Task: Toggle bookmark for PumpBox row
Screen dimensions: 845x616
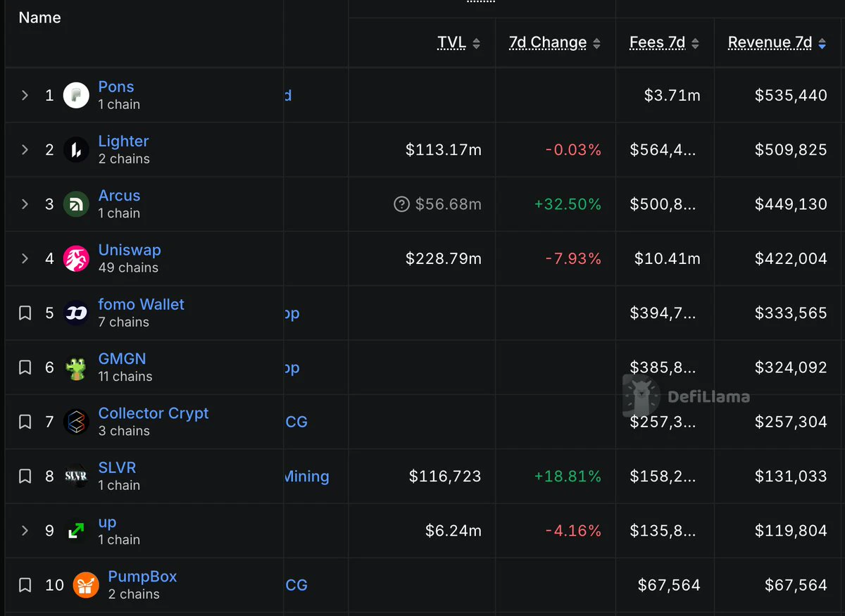Action: point(25,585)
